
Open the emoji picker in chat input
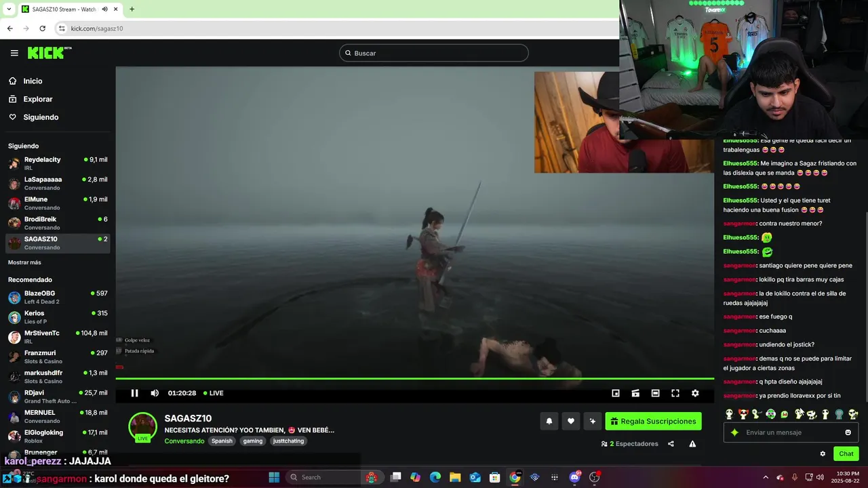(848, 432)
